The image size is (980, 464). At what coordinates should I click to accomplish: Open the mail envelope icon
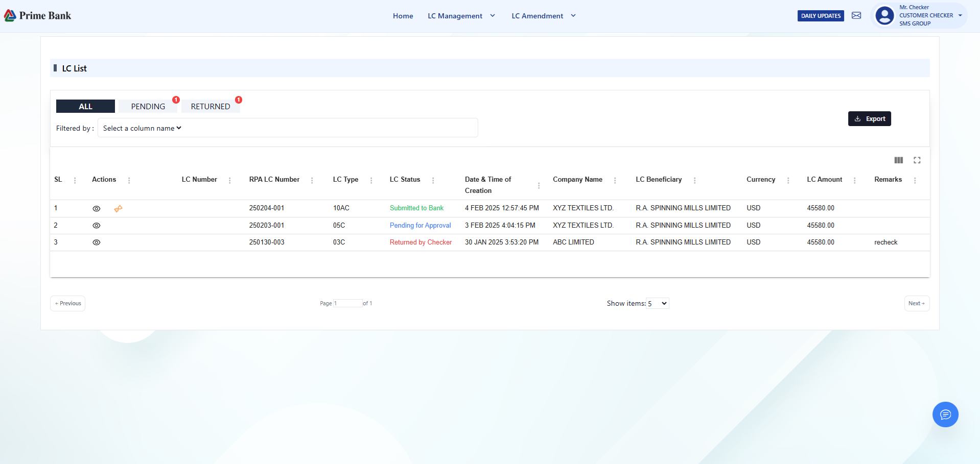(856, 16)
